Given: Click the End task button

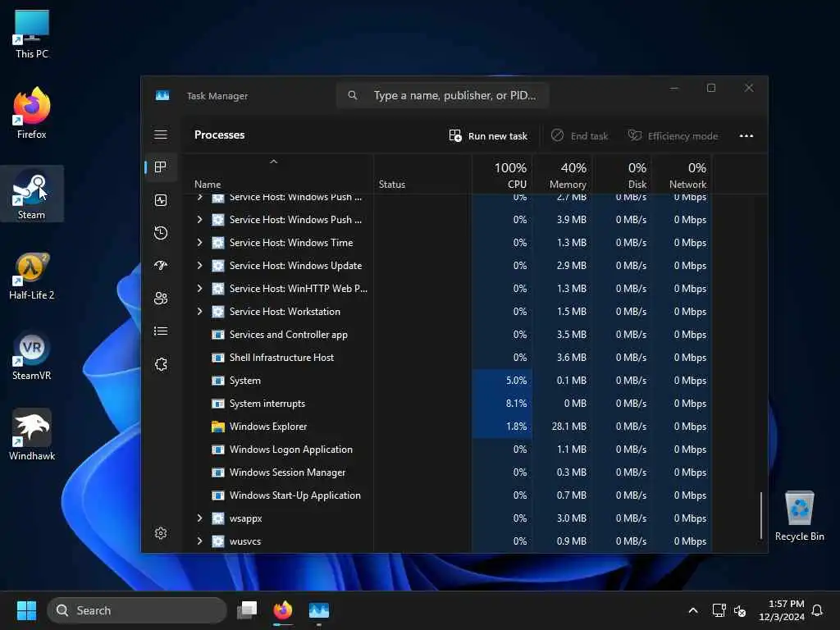Looking at the screenshot, I should pos(580,135).
